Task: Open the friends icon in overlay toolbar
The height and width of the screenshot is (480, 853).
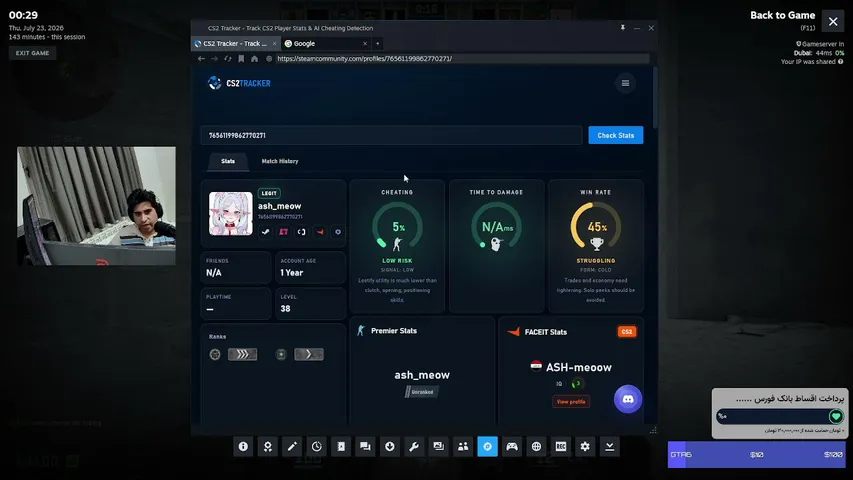Action: [463, 446]
